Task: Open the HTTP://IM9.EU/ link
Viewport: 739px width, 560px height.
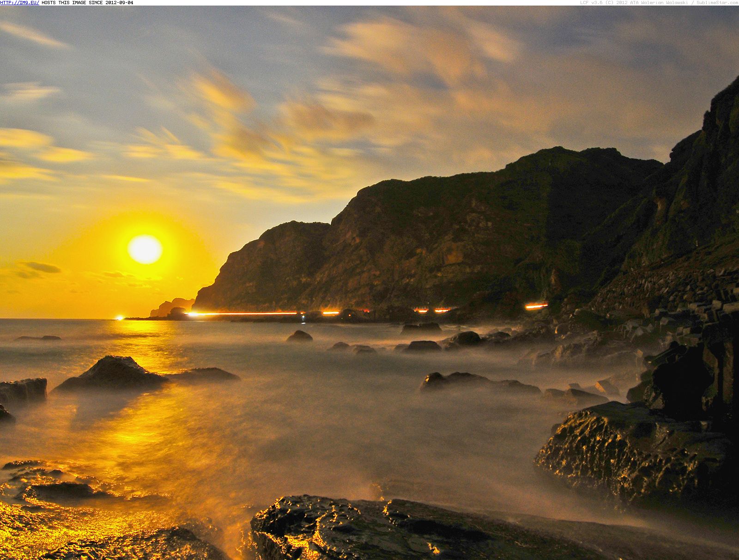Action: pyautogui.click(x=20, y=3)
